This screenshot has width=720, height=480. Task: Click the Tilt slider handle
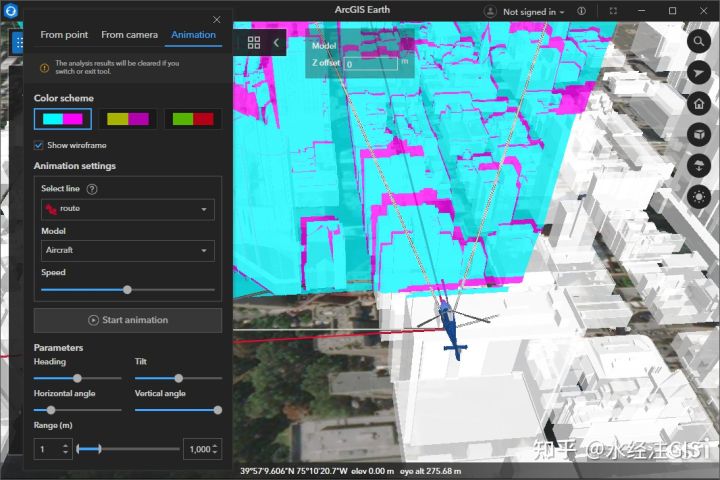(x=179, y=378)
